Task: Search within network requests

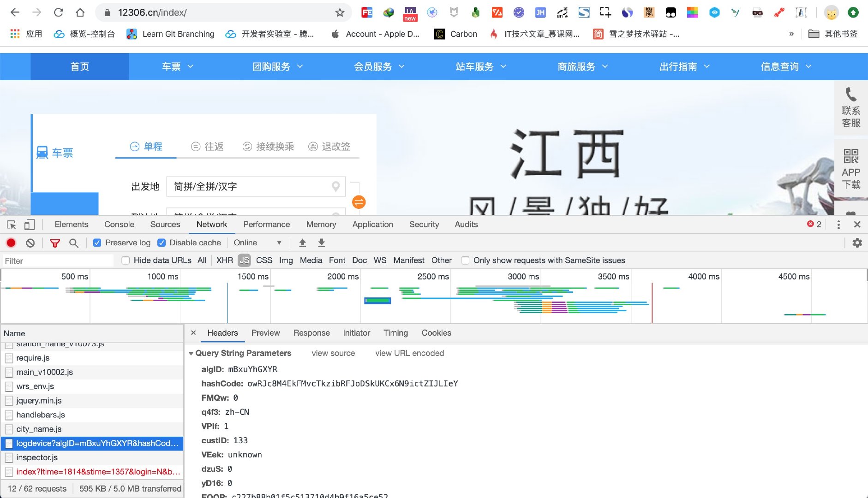Action: [74, 243]
